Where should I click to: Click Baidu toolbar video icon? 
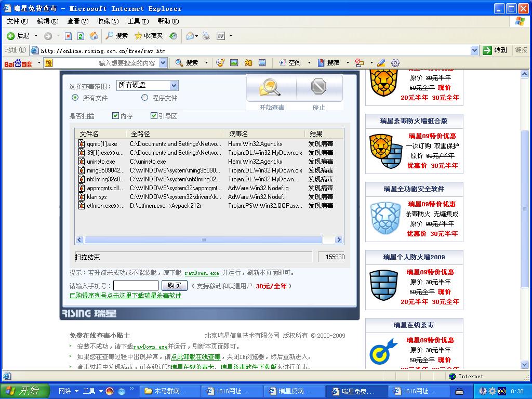coord(262,63)
